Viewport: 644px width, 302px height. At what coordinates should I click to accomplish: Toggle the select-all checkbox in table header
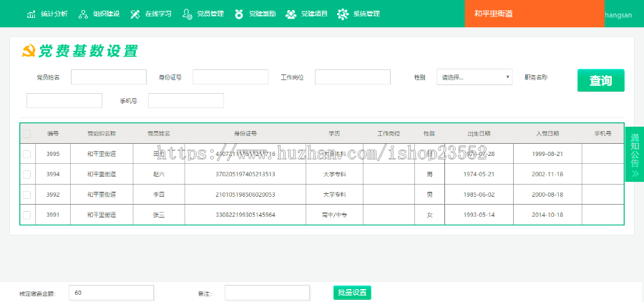(x=27, y=133)
